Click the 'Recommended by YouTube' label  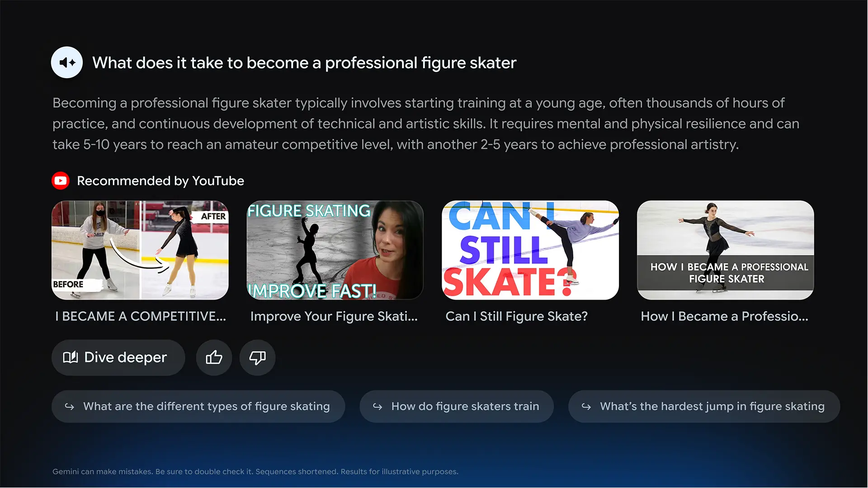160,181
